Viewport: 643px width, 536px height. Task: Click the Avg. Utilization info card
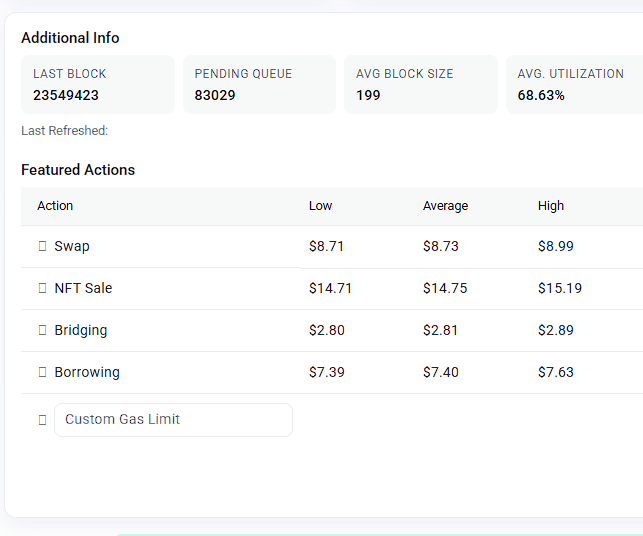(x=574, y=85)
